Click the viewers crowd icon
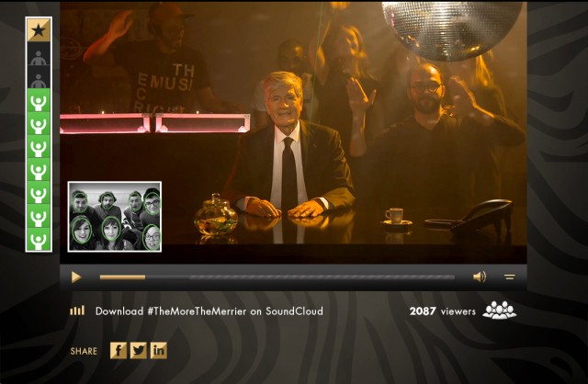 (500, 311)
